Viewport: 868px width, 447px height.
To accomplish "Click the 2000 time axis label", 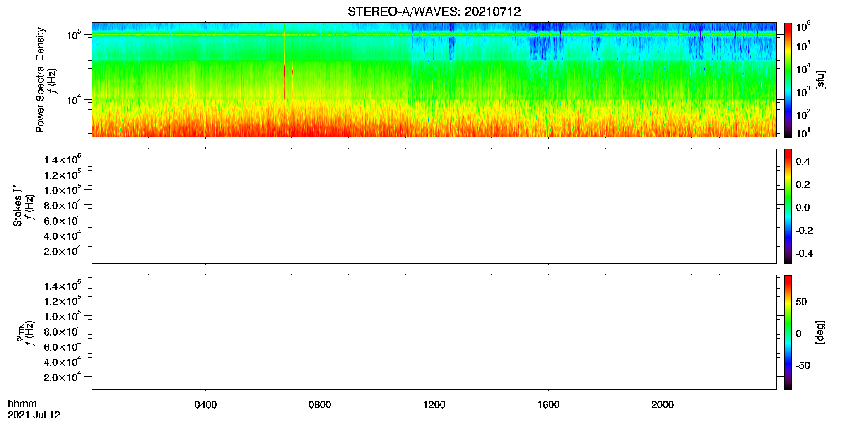I will point(663,405).
